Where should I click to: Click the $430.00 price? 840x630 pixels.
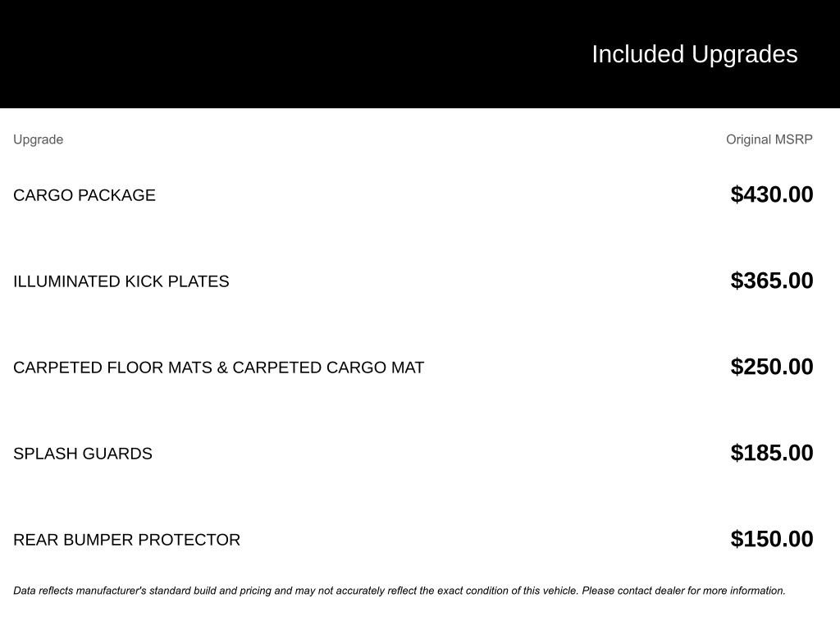point(772,194)
